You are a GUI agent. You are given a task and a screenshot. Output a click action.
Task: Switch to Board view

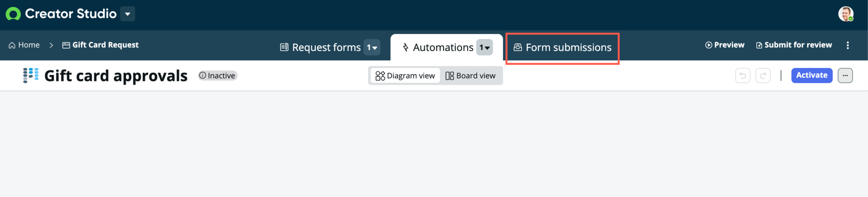pos(470,76)
